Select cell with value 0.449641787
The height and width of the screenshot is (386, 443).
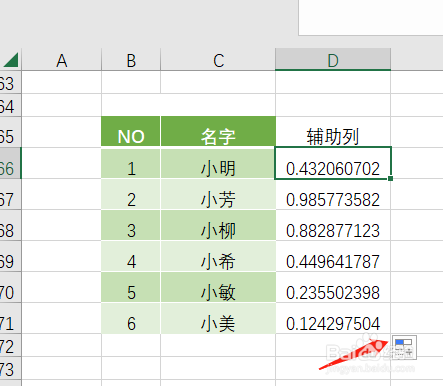click(x=333, y=256)
